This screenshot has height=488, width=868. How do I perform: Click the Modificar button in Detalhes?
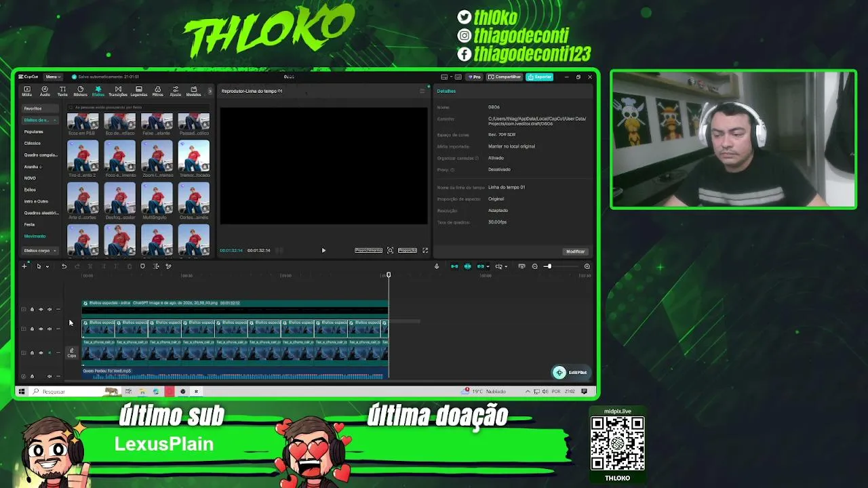tap(575, 251)
